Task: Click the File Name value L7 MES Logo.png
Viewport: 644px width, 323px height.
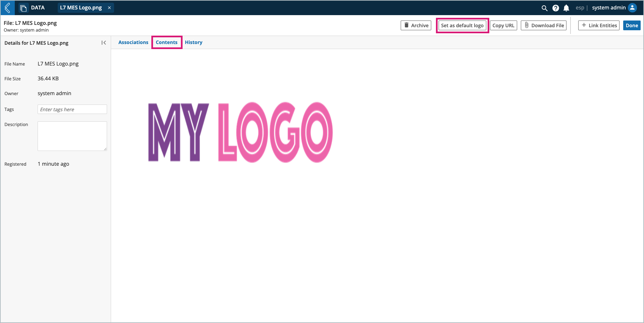Action: click(58, 64)
